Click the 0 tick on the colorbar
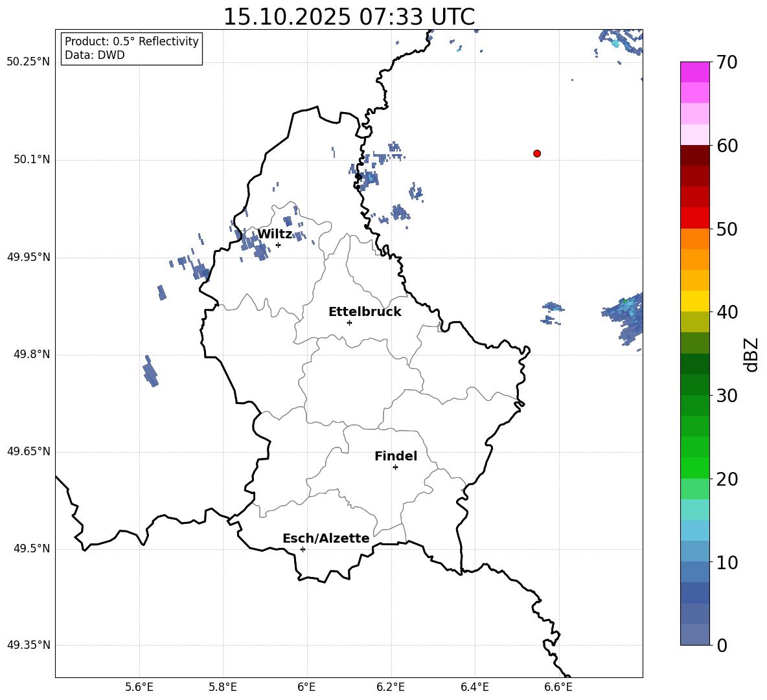 [722, 646]
